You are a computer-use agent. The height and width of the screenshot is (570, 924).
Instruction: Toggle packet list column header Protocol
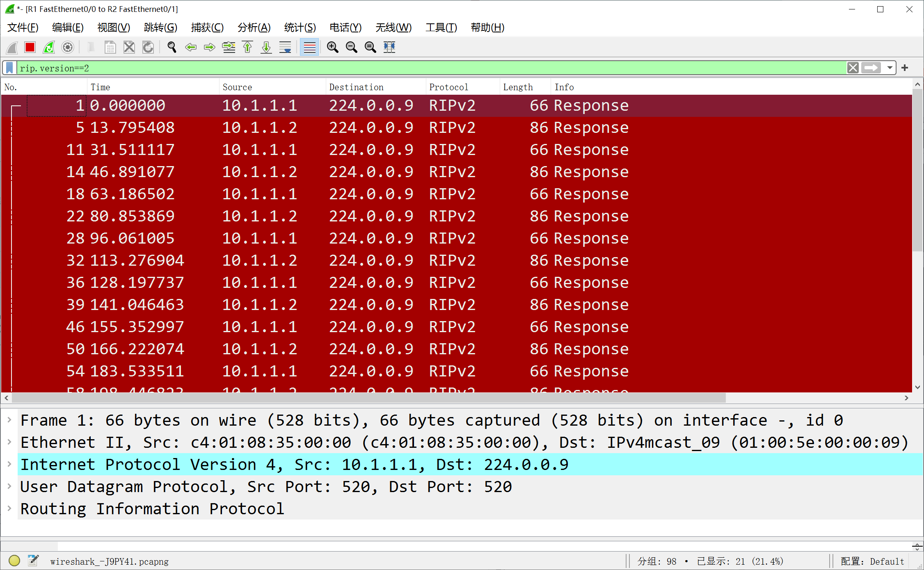[449, 87]
